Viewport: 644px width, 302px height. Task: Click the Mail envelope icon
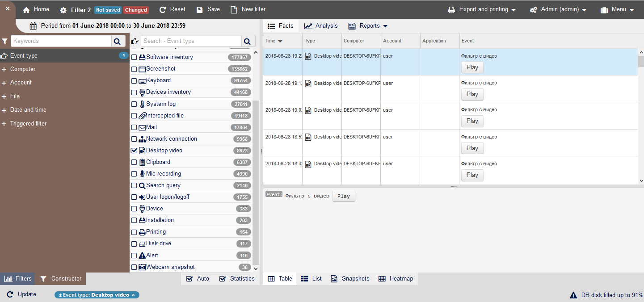click(x=142, y=127)
